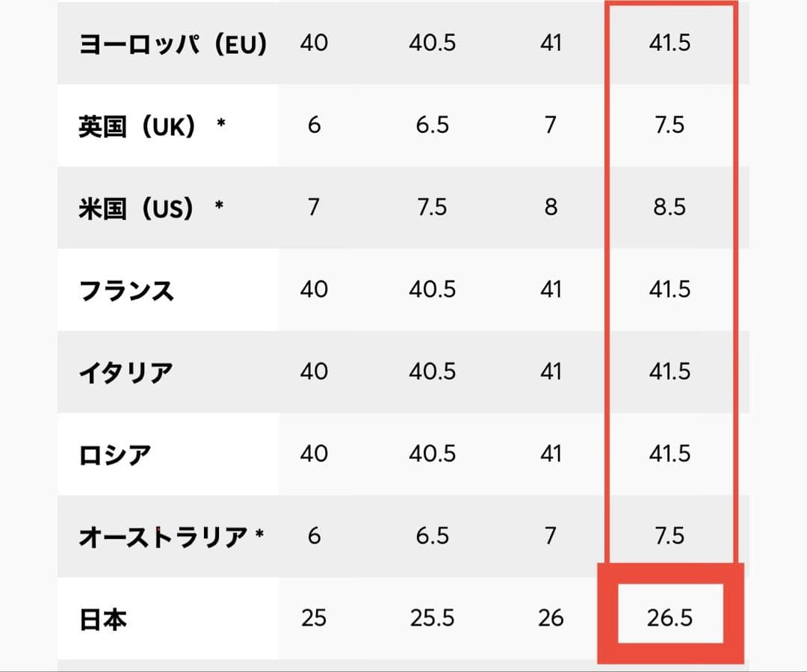Select 8 in the 米国（US） row
The width and height of the screenshot is (807, 672).
[x=551, y=207]
